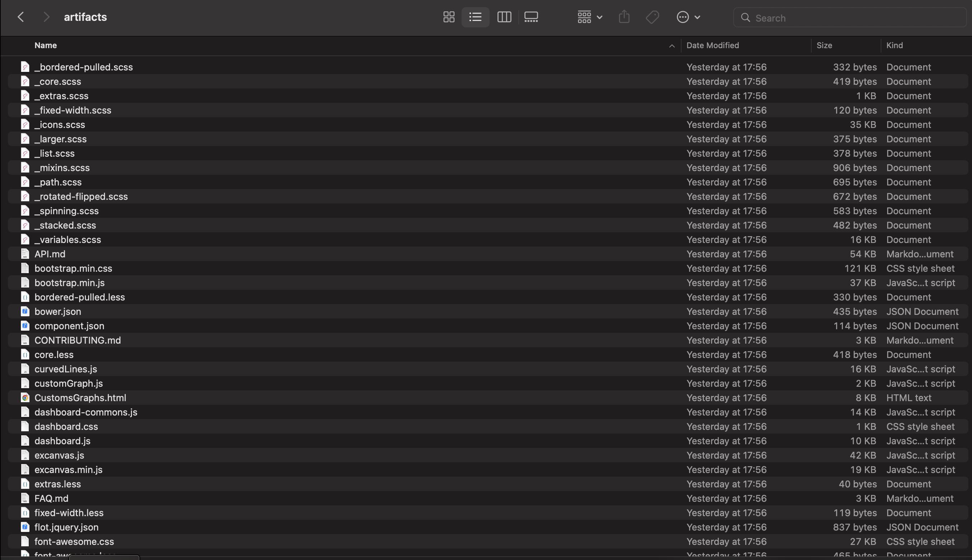The width and height of the screenshot is (972, 560).
Task: Select the Kind column header
Action: point(894,45)
